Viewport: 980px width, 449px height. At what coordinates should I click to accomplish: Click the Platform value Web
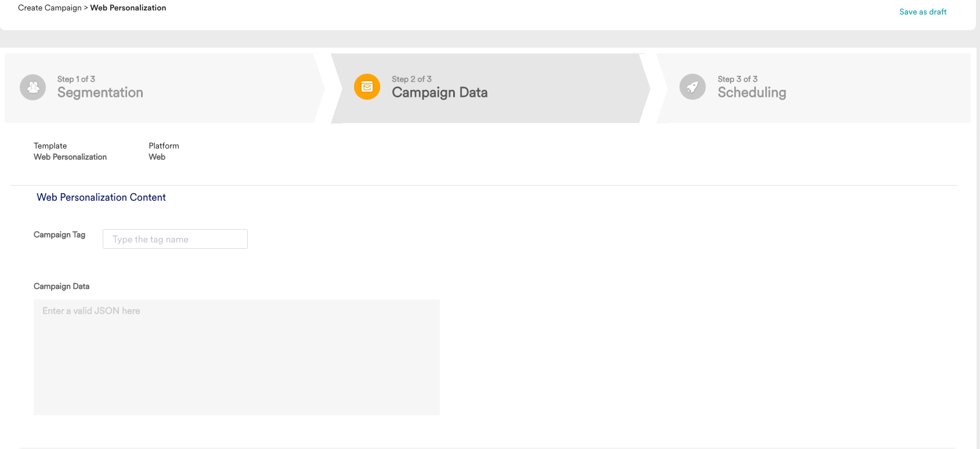point(157,157)
